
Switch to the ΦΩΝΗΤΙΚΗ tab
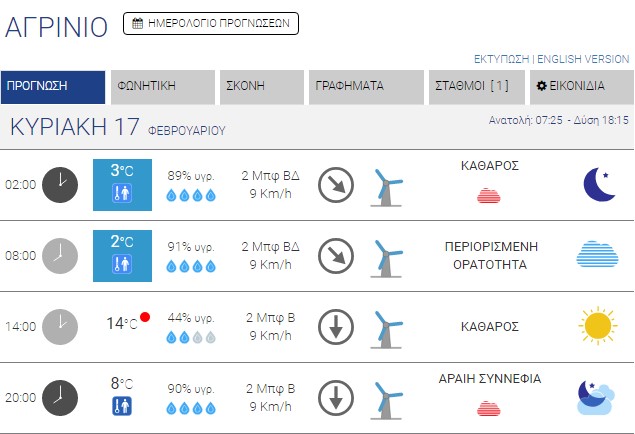click(163, 87)
